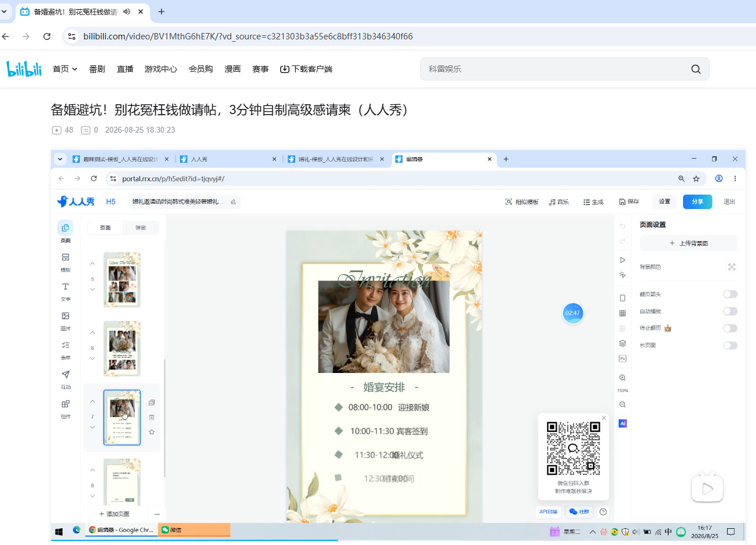Move page 7 up with chevron

pos(92,401)
